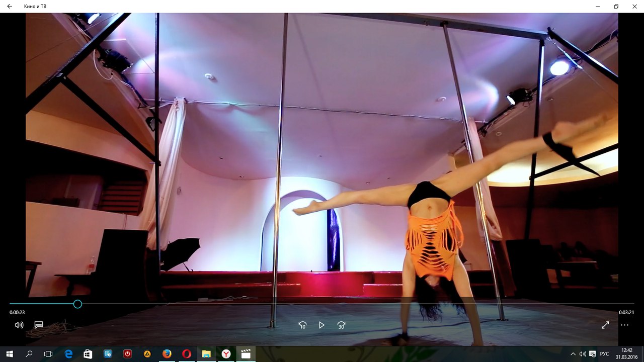Switch to Opera in the taskbar
This screenshot has width=644, height=362.
point(187,354)
